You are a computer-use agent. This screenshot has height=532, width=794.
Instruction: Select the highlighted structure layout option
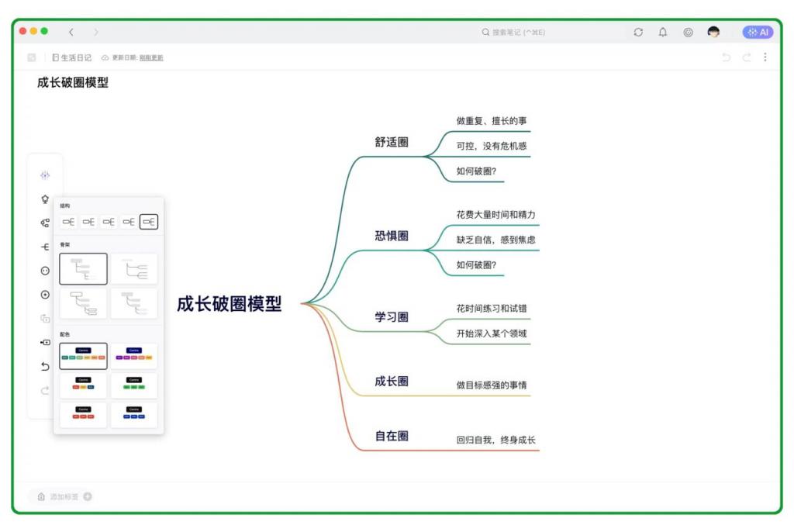click(x=149, y=222)
